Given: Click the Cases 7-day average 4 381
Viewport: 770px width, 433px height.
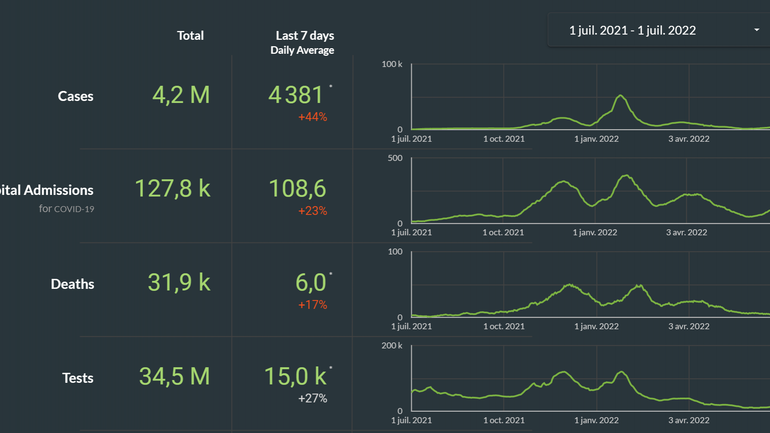Looking at the screenshot, I should coord(296,95).
